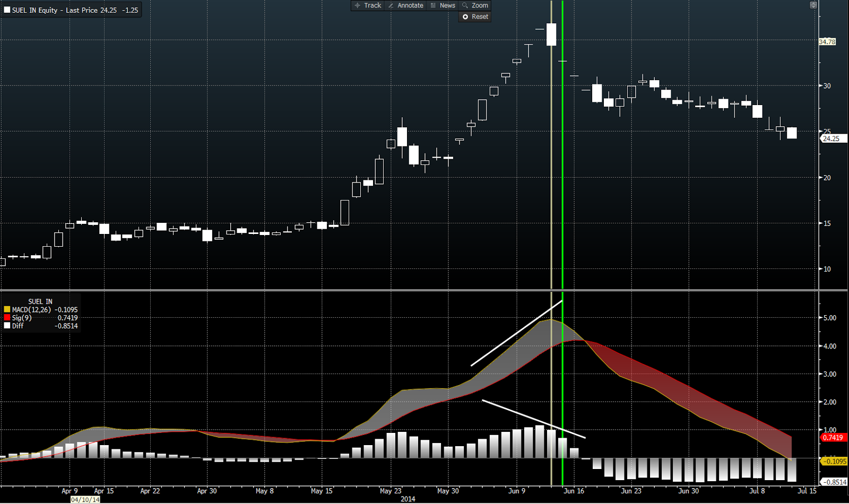
Task: Click the 5.00 MACD axis label
Action: click(x=829, y=318)
